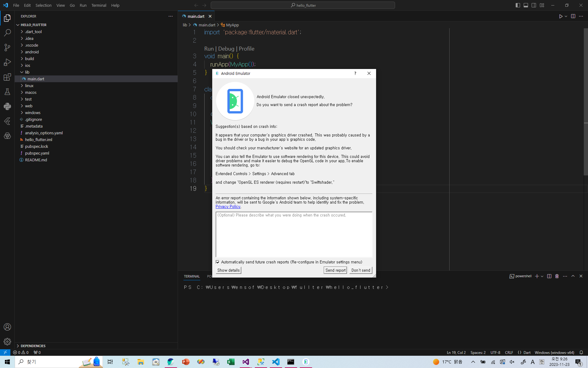The width and height of the screenshot is (588, 368).
Task: Open the run options dropdown arrow
Action: point(566,16)
